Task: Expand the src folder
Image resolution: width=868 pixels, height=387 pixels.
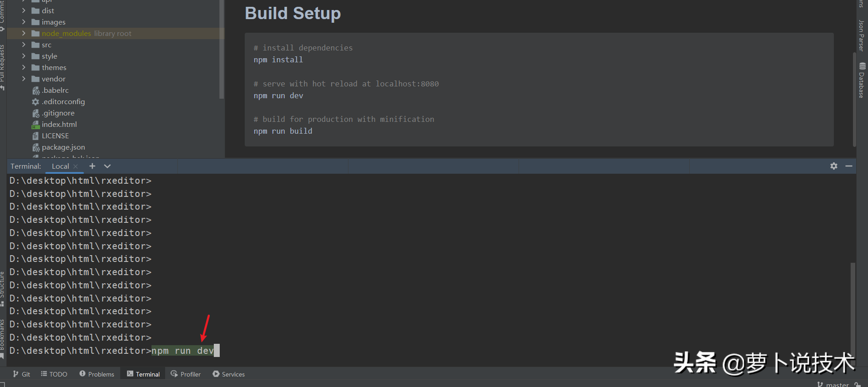Action: click(24, 45)
